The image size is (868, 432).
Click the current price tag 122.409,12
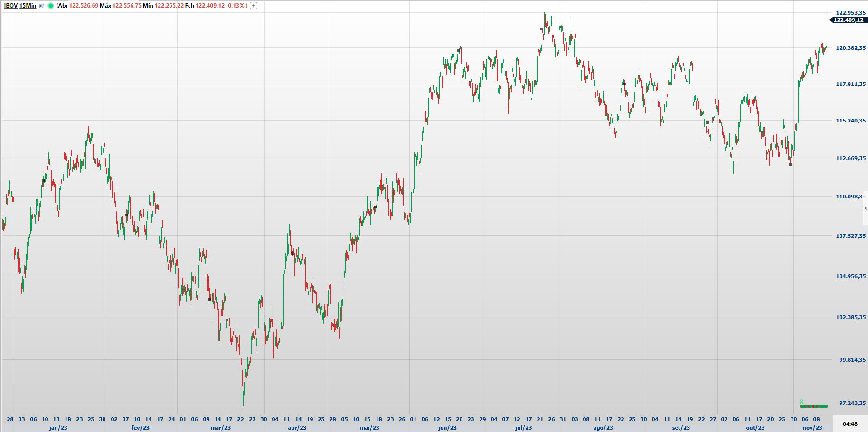pos(848,20)
